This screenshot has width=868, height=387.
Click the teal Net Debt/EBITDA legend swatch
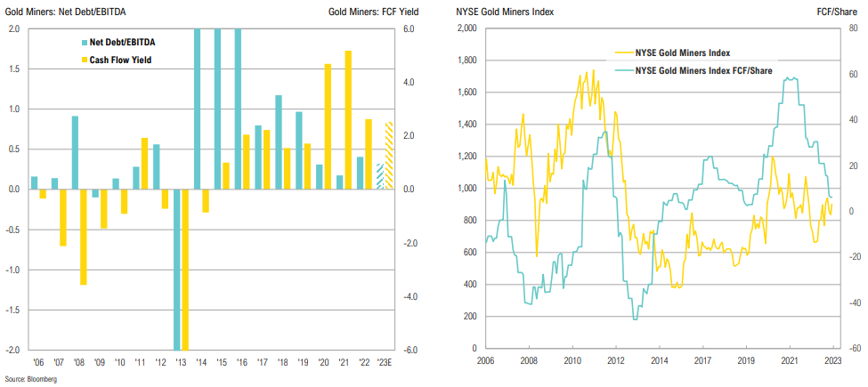[x=80, y=43]
